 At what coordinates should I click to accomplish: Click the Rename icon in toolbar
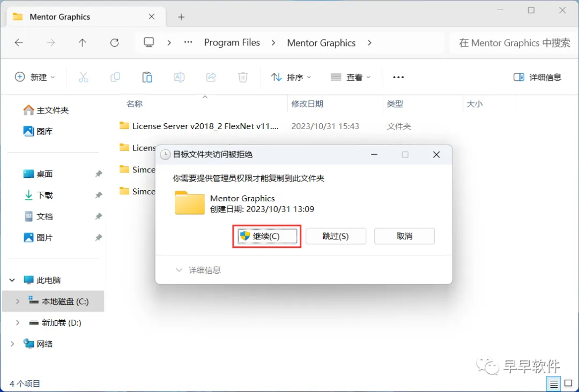point(179,77)
